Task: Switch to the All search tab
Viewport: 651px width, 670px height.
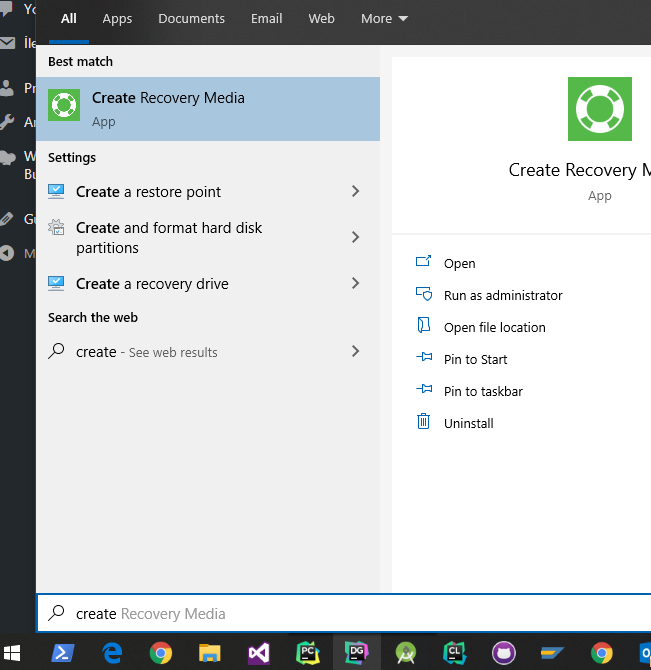Action: click(x=69, y=19)
